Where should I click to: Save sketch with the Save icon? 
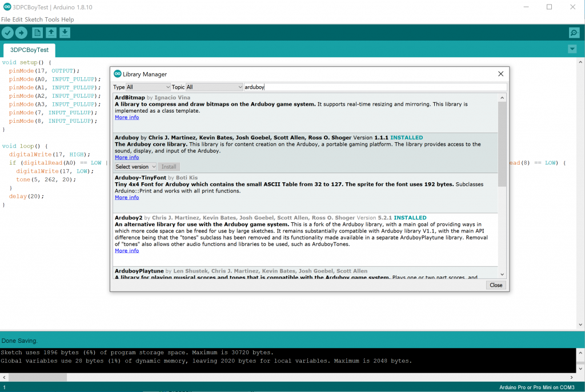click(x=65, y=33)
